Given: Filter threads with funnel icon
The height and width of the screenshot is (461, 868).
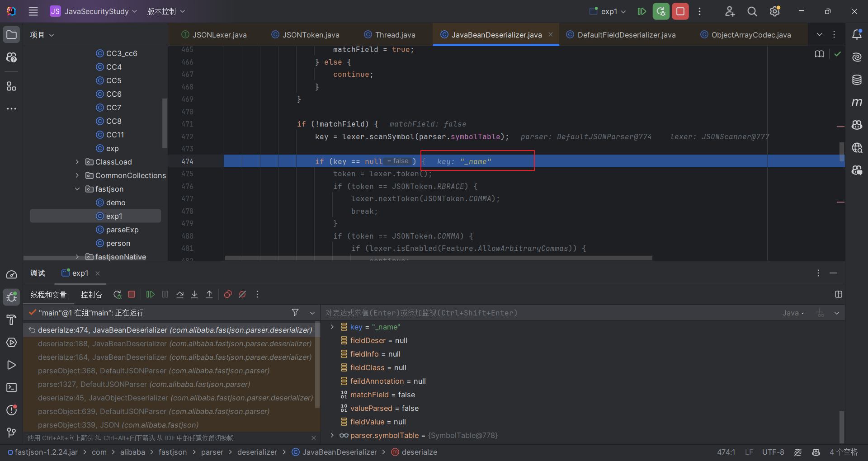Looking at the screenshot, I should point(295,313).
